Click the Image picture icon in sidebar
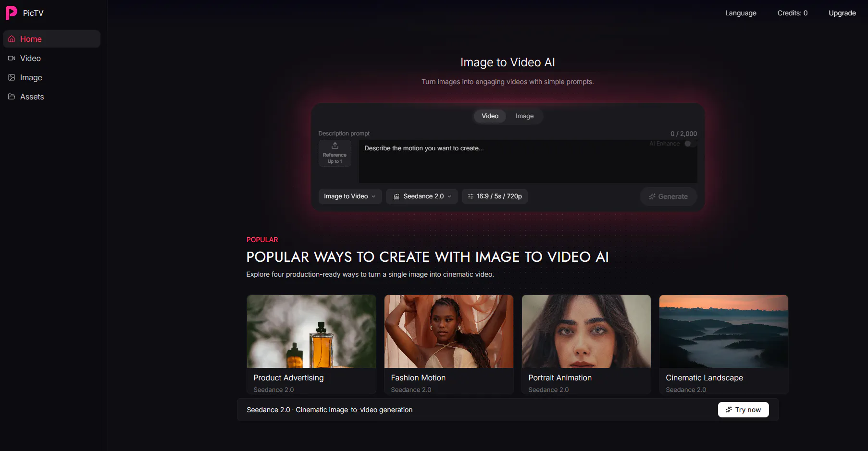 pyautogui.click(x=12, y=77)
